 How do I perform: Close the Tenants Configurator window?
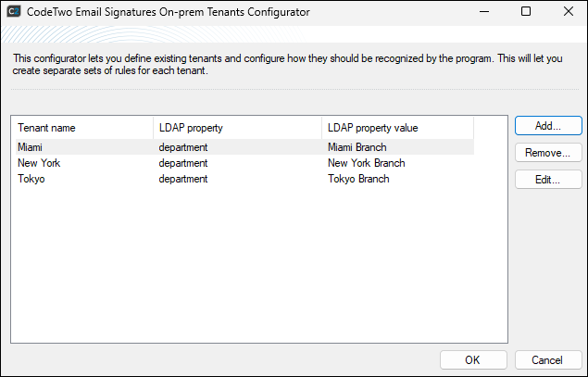click(x=567, y=12)
